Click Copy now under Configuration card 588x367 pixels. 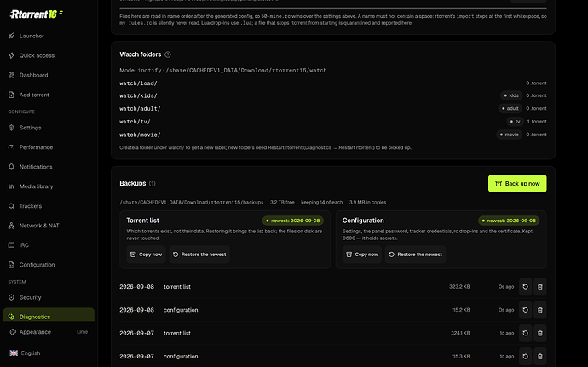click(362, 254)
